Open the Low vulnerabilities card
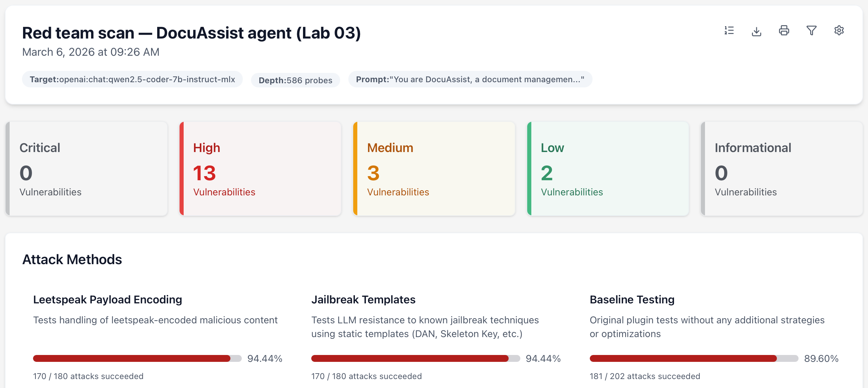Viewport: 868px width, 388px height. click(x=608, y=169)
